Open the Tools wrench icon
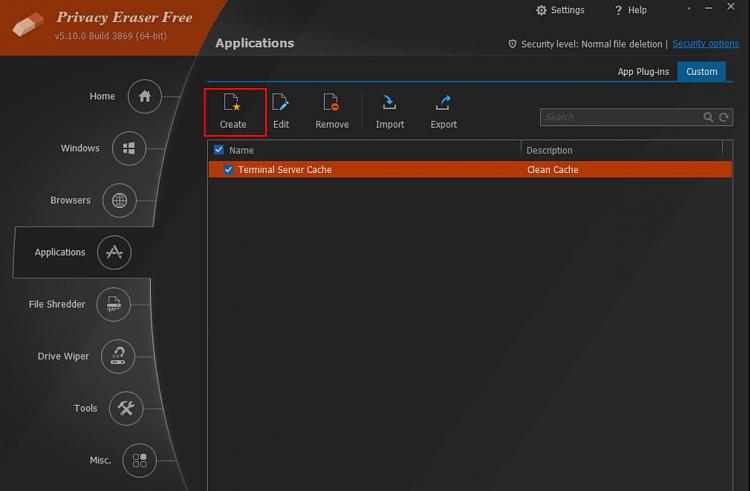This screenshot has height=491, width=750. tap(126, 408)
